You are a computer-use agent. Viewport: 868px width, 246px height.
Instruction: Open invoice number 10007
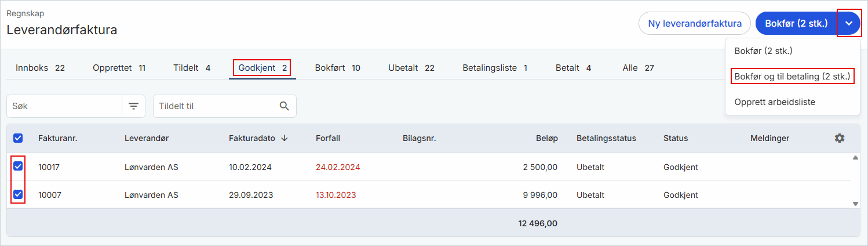49,195
